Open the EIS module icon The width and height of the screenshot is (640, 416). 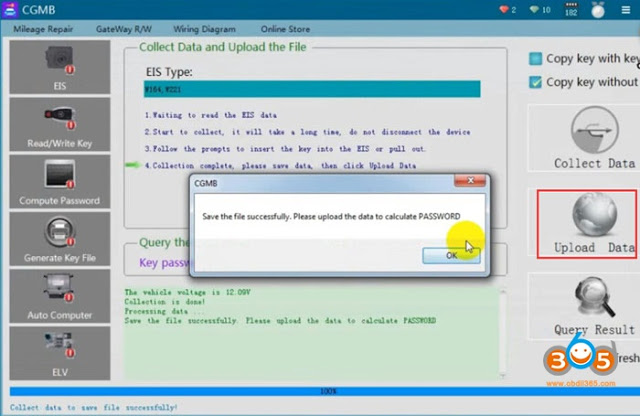60,67
